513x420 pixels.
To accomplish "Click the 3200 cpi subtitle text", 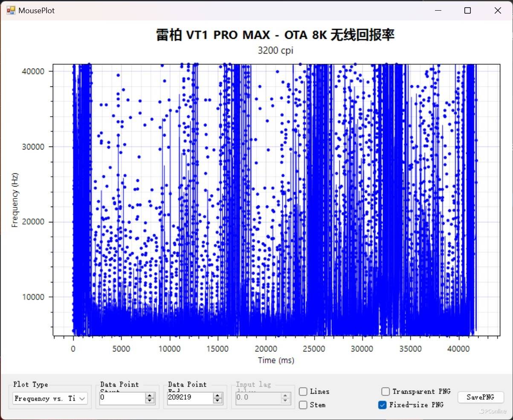I will point(275,51).
